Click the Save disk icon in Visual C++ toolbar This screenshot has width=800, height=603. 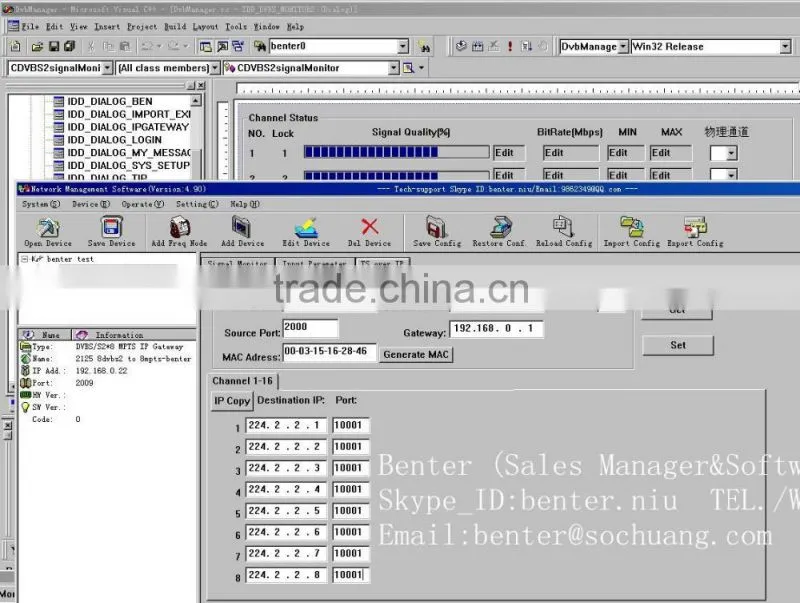point(54,46)
